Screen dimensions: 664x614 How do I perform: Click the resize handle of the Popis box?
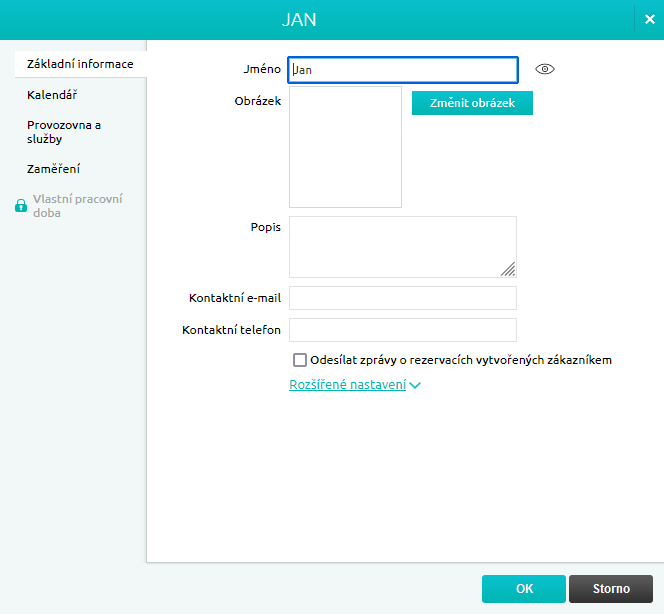pyautogui.click(x=508, y=268)
